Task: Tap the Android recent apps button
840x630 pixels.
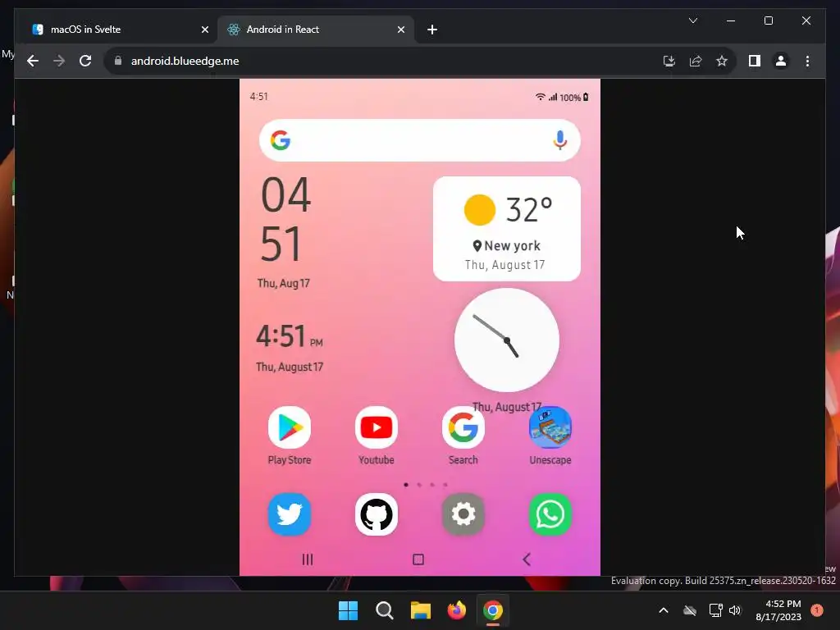Action: point(308,559)
